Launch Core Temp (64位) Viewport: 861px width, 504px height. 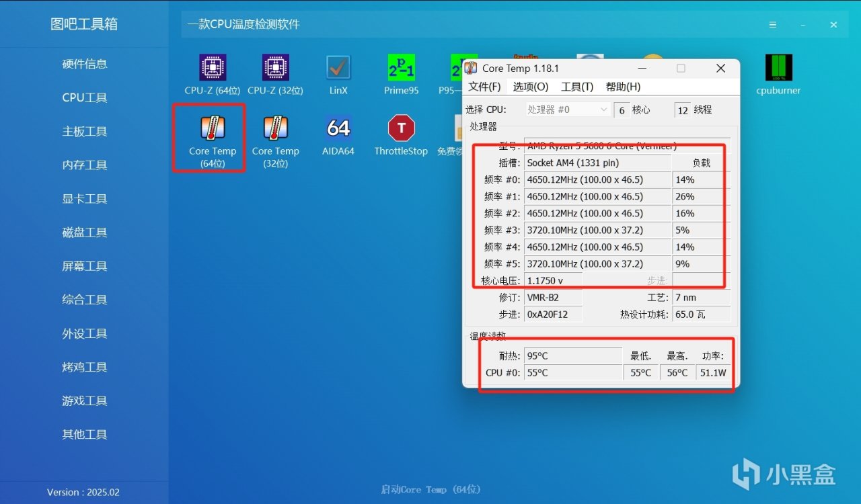[x=213, y=141]
